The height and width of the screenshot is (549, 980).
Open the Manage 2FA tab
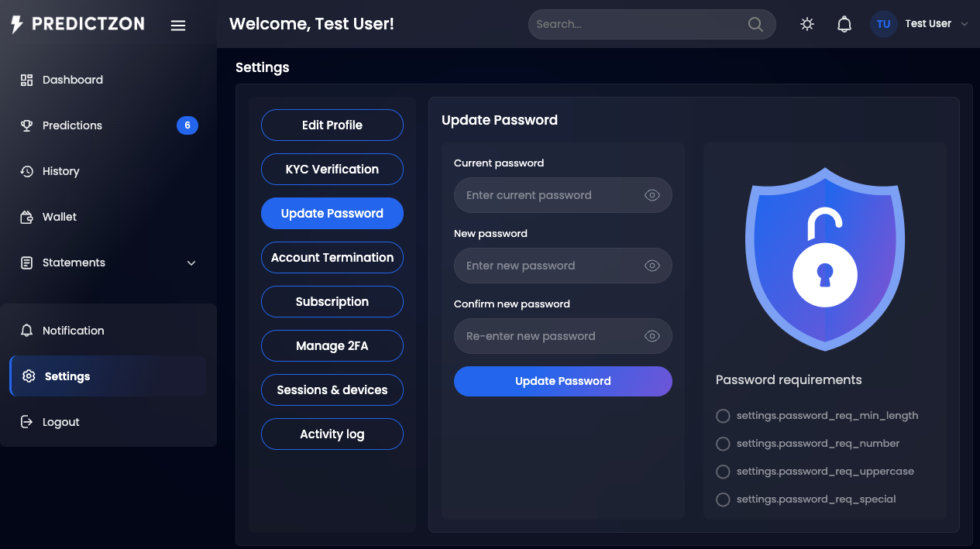click(332, 346)
